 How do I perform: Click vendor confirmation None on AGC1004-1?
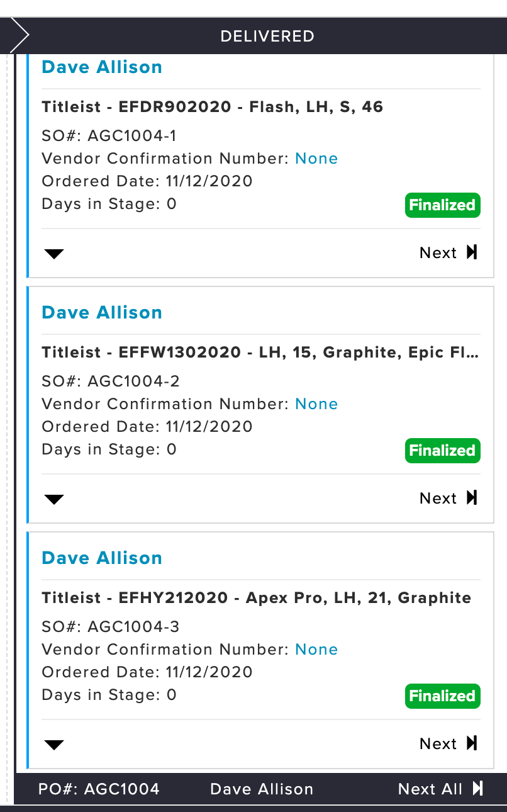(x=316, y=159)
